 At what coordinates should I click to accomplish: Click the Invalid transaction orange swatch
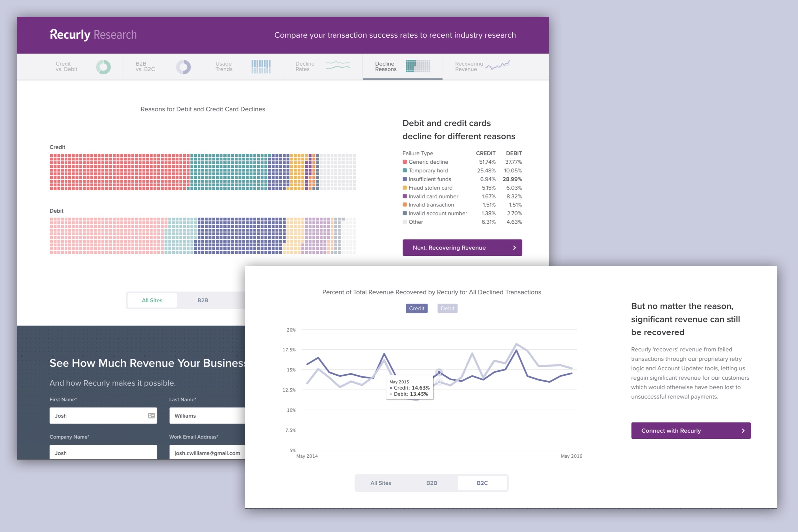coord(404,204)
